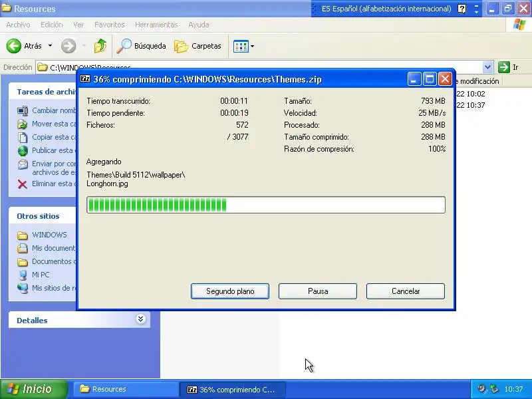Image resolution: width=532 pixels, height=399 pixels.
Task: Click ES Español language bar indicator
Action: pyautogui.click(x=386, y=9)
